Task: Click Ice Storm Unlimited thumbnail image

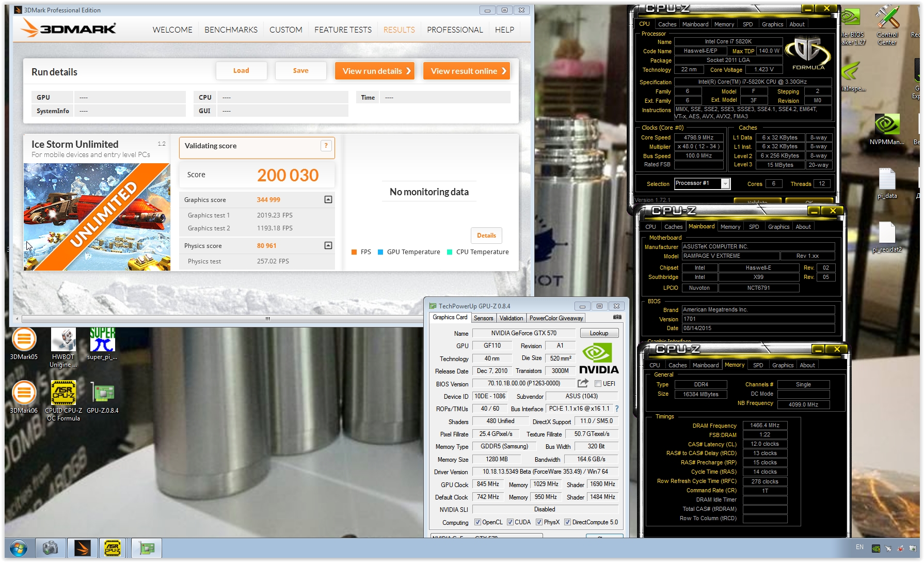Action: pos(97,217)
